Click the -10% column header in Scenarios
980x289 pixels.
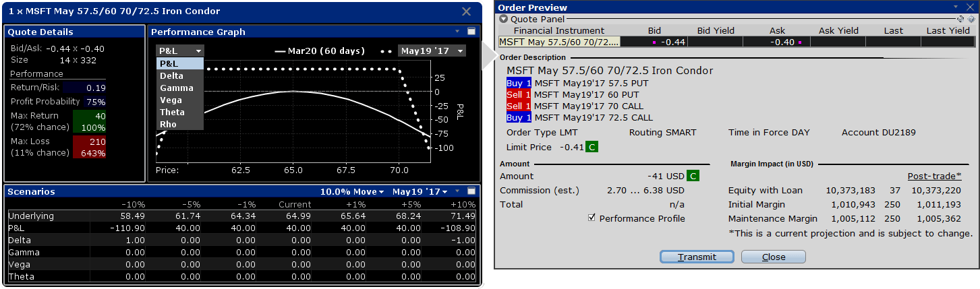point(134,203)
